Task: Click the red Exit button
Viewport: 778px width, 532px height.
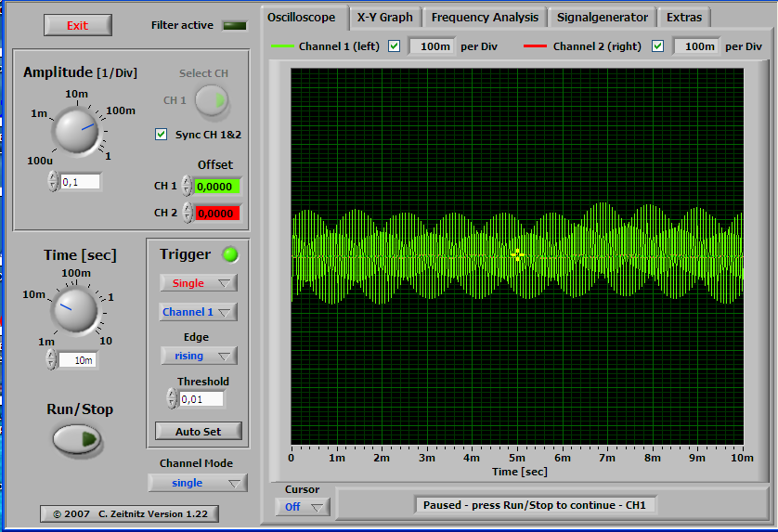Action: 77,25
